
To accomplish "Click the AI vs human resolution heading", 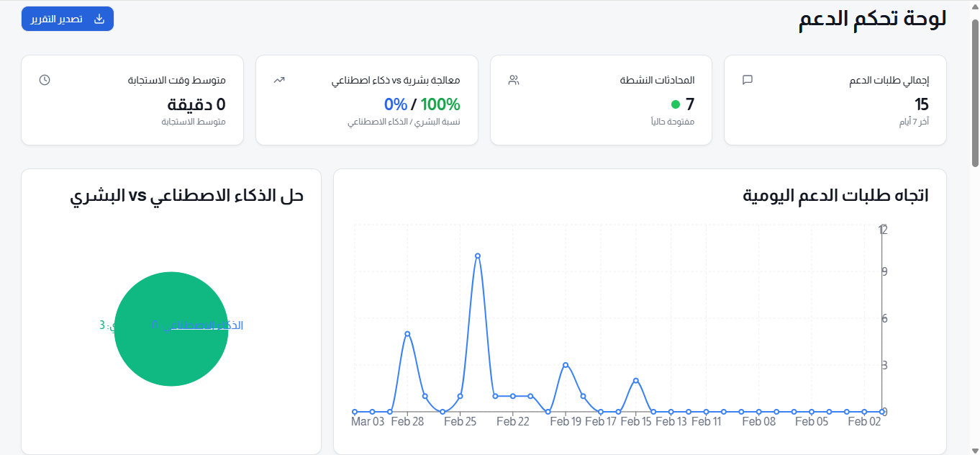I will coord(187,195).
